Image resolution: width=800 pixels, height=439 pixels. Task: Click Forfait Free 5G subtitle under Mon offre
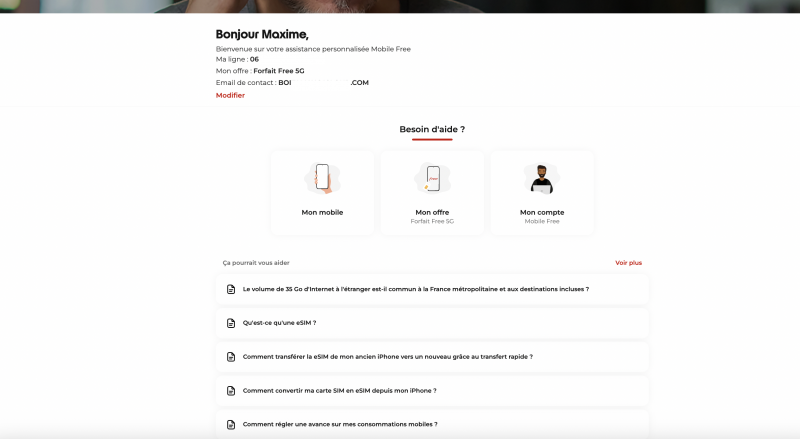click(432, 222)
